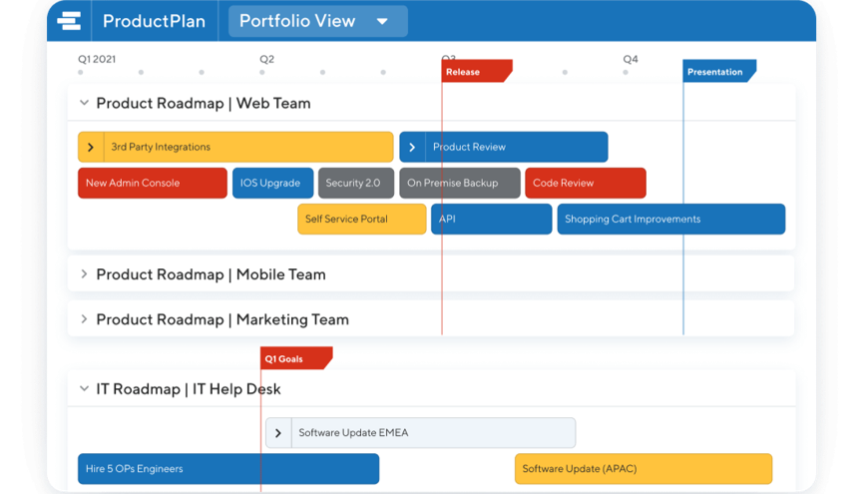Open the Code Review item
Viewport: 868px width, 494px height.
[x=585, y=184]
